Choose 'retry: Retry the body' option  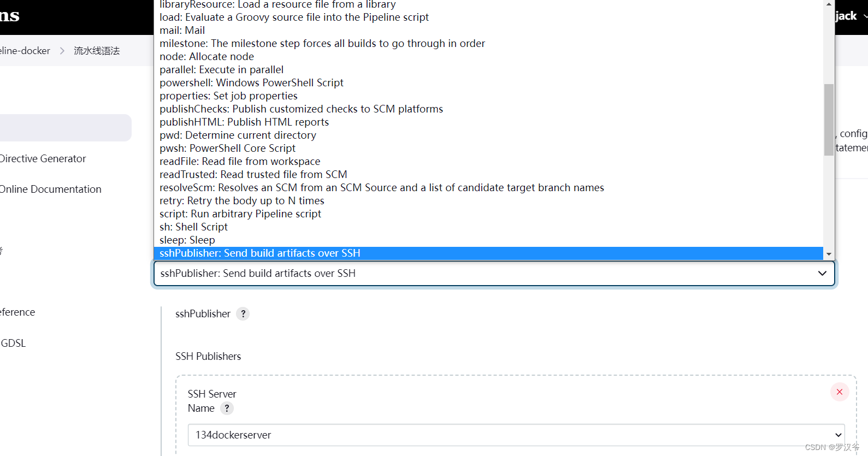click(488, 201)
